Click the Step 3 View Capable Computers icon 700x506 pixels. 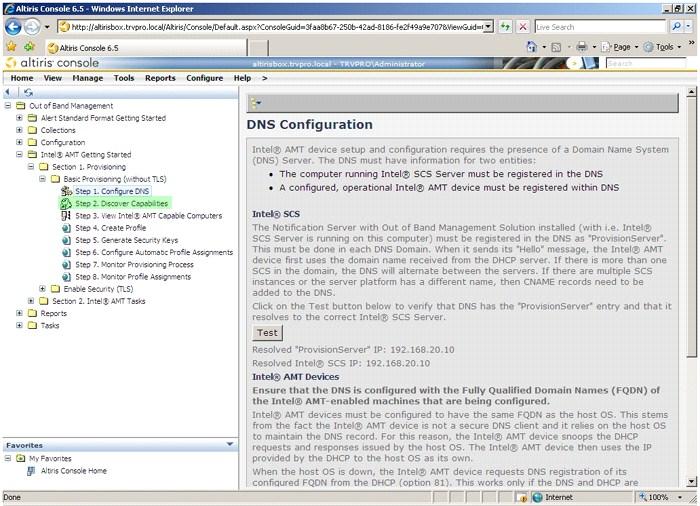click(66, 216)
